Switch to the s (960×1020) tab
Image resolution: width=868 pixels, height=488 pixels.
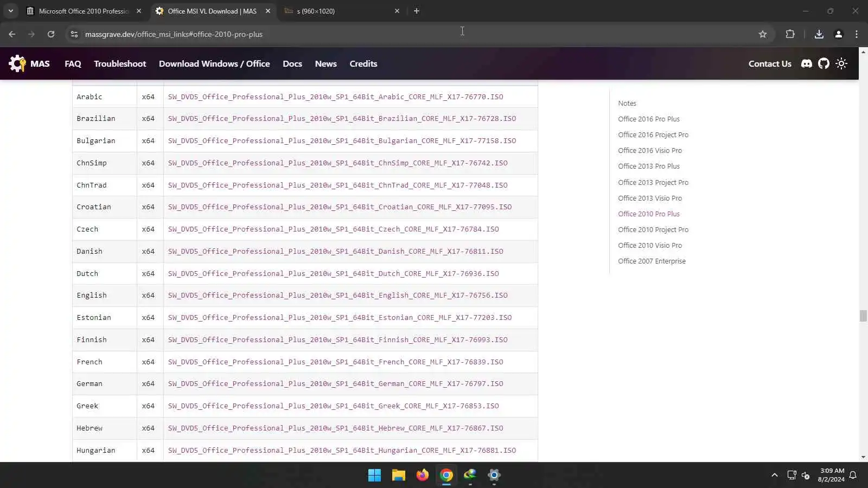(x=342, y=11)
